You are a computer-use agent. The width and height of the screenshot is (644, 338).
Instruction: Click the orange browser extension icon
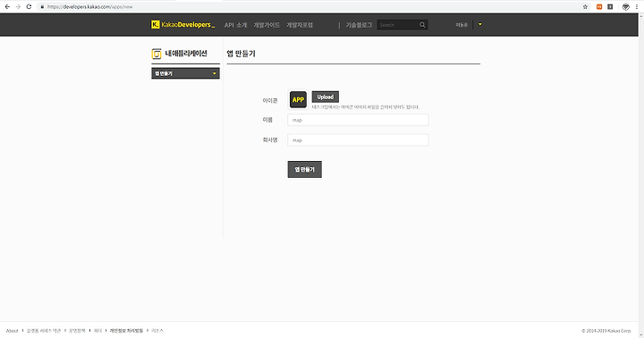pyautogui.click(x=599, y=6)
